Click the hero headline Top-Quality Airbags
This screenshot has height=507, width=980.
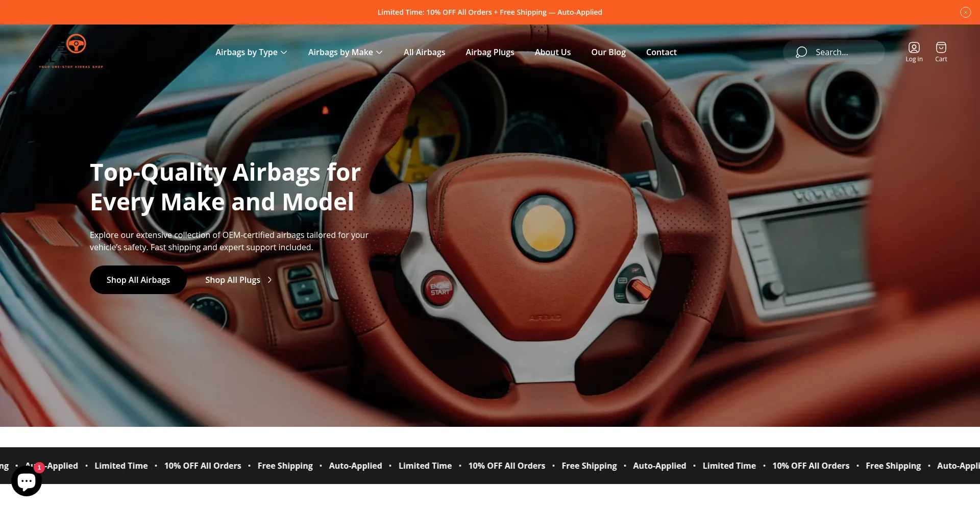[226, 187]
